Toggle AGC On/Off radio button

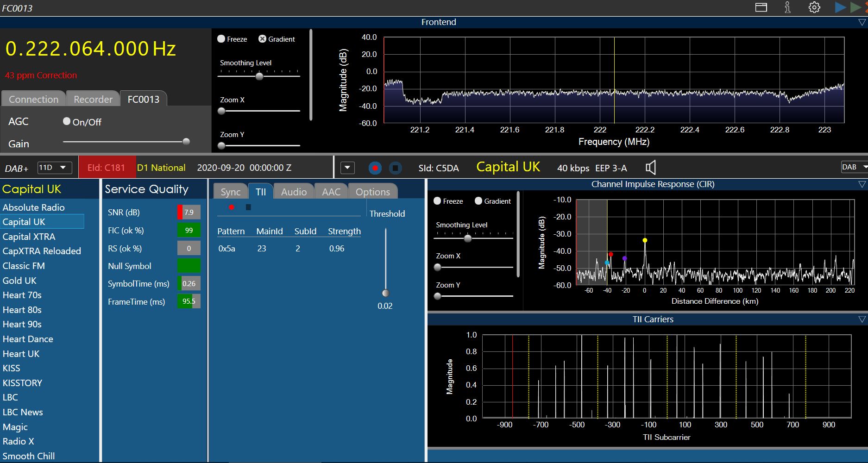click(67, 121)
